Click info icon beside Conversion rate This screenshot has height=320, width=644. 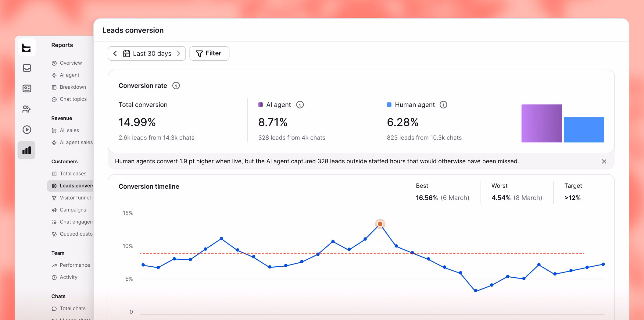[176, 86]
